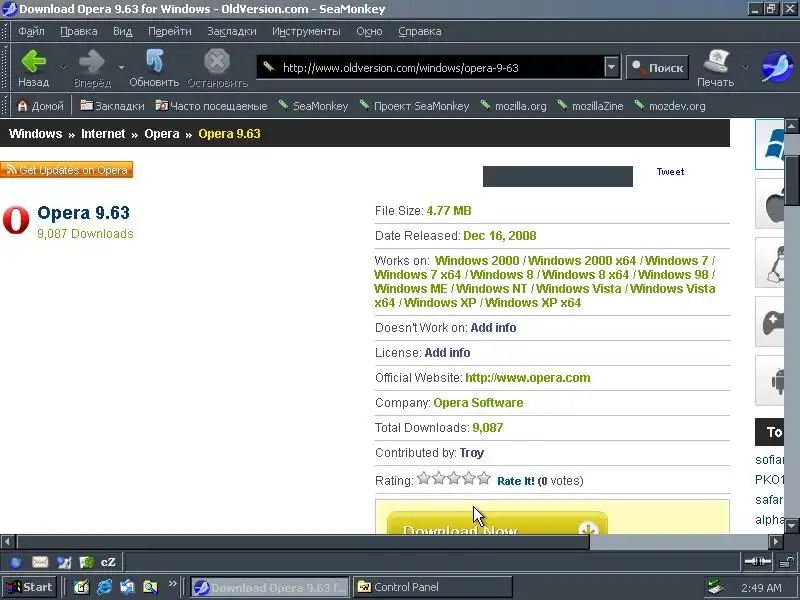Screen dimensions: 800x600
Task: Click the green Back arrow button
Action: coord(34,68)
